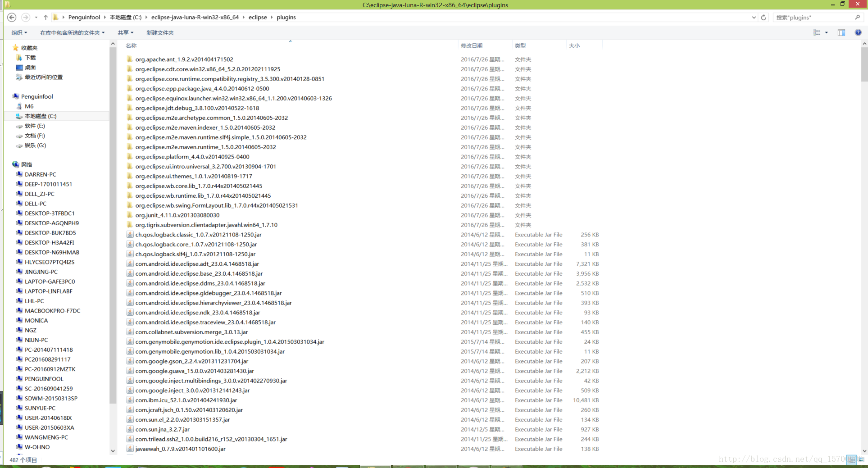The height and width of the screenshot is (468, 868).
Task: Sort by 修改日期 column header
Action: 472,45
